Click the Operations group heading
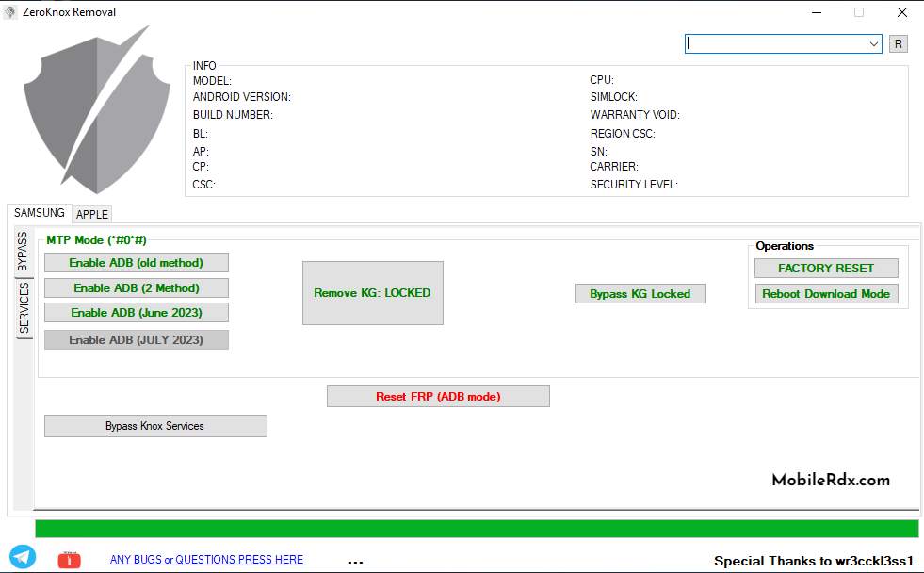The width and height of the screenshot is (924, 573). 785,246
